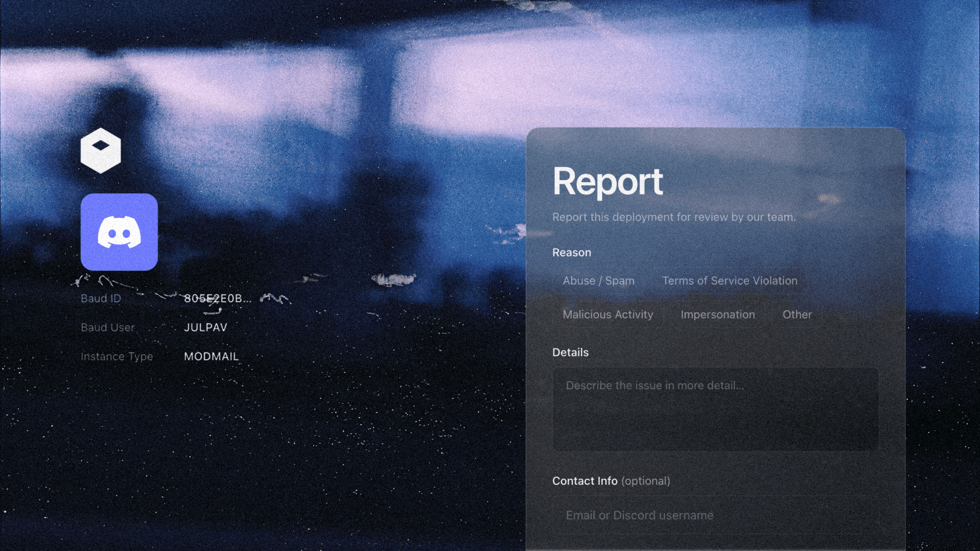Viewport: 980px width, 551px height.
Task: Pick the Impersonation reason option
Action: click(x=717, y=315)
